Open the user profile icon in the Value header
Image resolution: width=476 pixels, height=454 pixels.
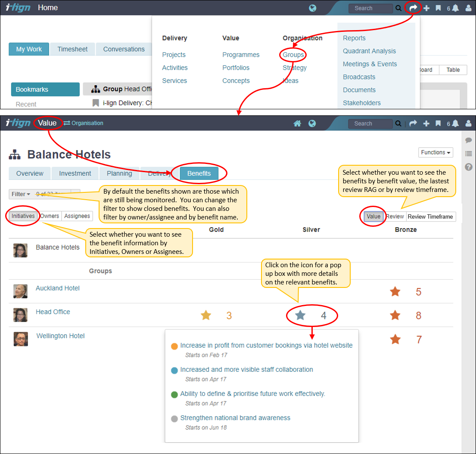pos(468,124)
